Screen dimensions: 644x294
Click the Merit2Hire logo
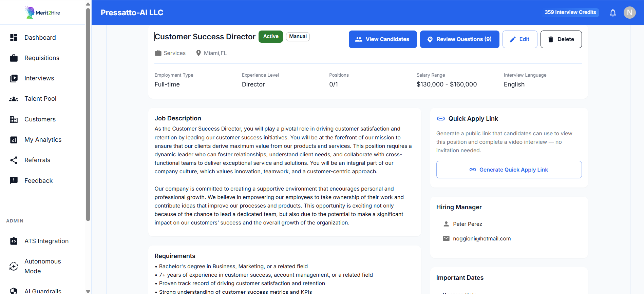(42, 13)
